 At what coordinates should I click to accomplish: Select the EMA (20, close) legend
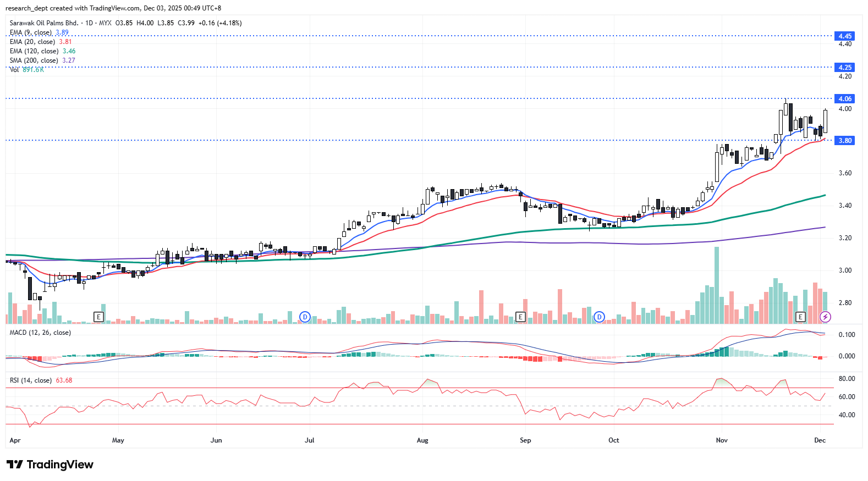pyautogui.click(x=32, y=42)
